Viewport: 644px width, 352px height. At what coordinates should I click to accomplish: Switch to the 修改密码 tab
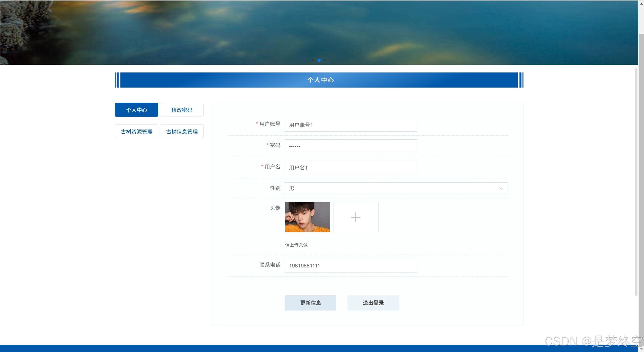click(x=182, y=110)
